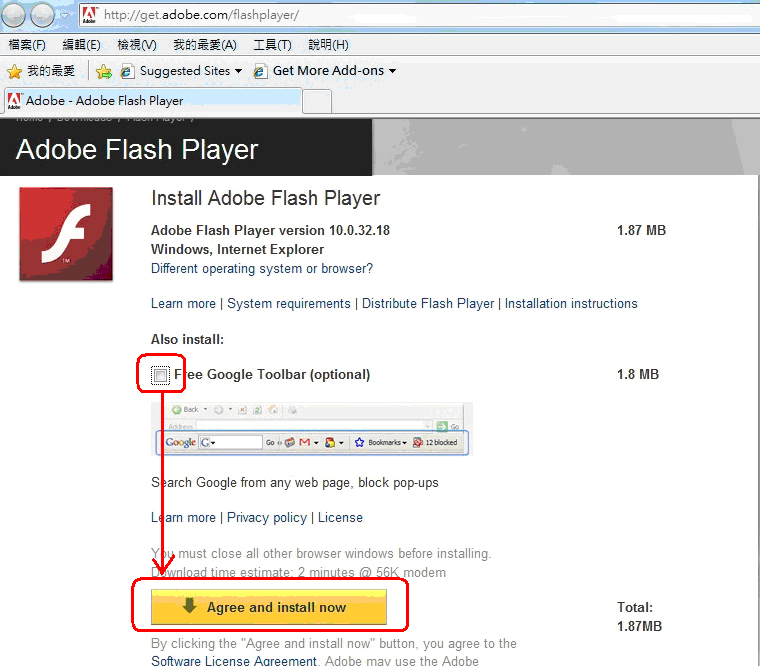This screenshot has width=760, height=666.
Task: Open the 我的最愛(A) menu
Action: pyautogui.click(x=205, y=45)
